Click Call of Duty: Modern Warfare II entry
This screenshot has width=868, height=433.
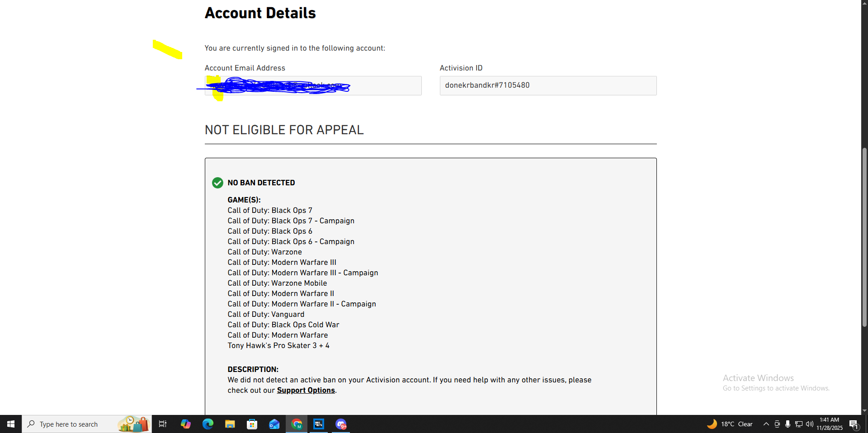(281, 293)
